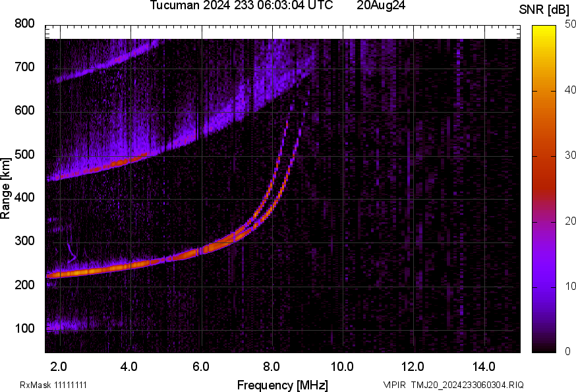Click the title text 'Tucuman 2024 233 06:03:04 UTC'
Screen dimensions: 576x392
point(241,5)
